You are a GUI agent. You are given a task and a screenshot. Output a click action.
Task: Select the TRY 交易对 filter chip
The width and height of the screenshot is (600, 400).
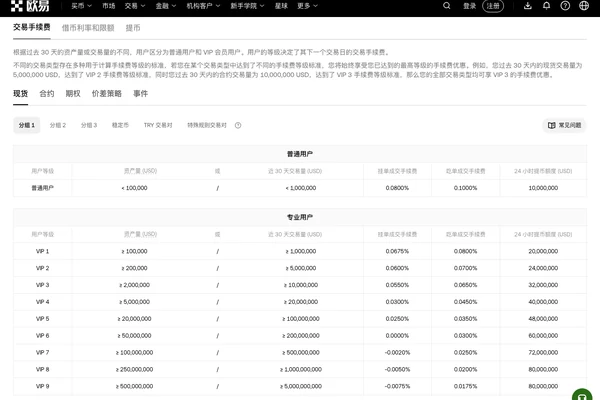click(x=158, y=125)
